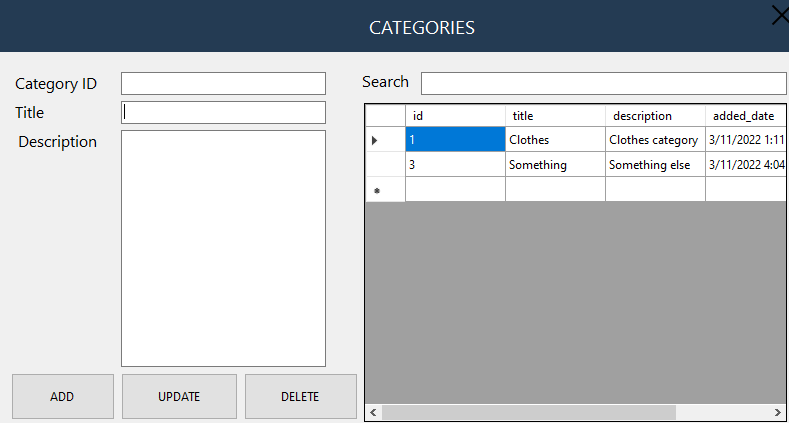Focus the Search text box

(x=603, y=83)
